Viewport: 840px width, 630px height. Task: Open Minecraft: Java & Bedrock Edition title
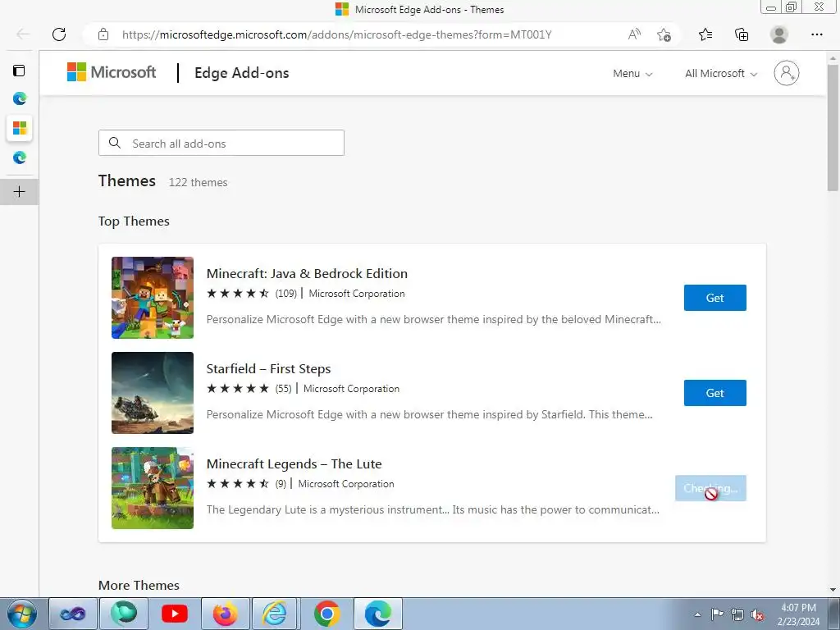307,273
